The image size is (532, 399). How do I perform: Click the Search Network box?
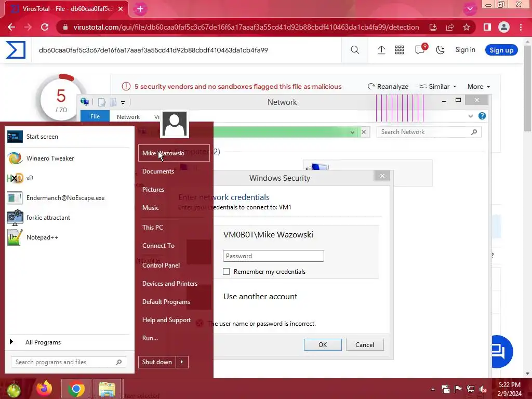[x=429, y=132]
